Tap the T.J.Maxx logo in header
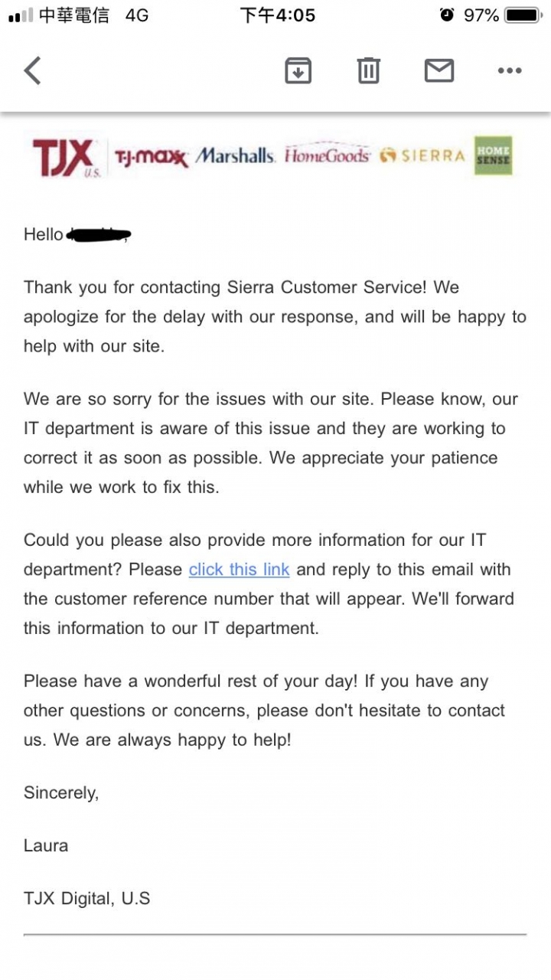This screenshot has height=980, width=551. [x=151, y=157]
